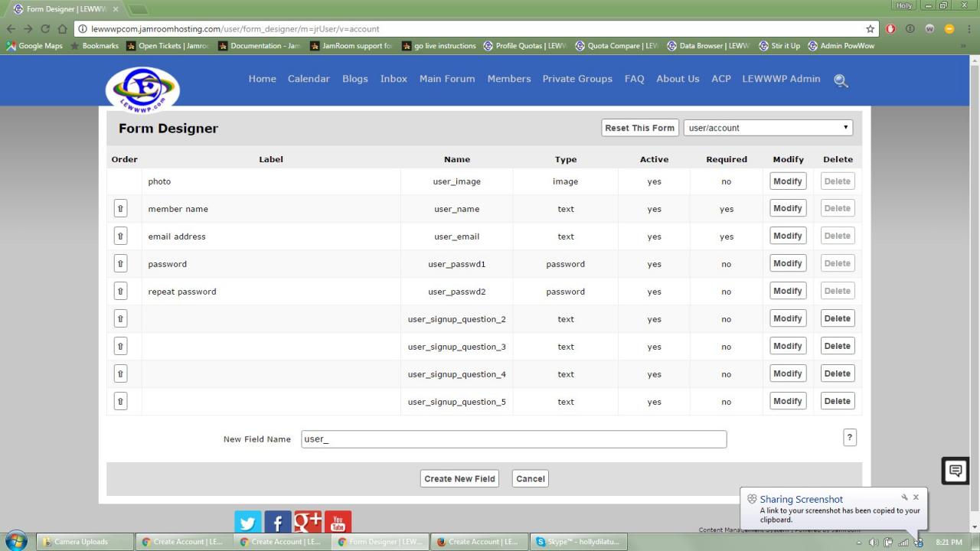980x551 pixels.
Task: Click the Create New Field button
Action: point(459,478)
